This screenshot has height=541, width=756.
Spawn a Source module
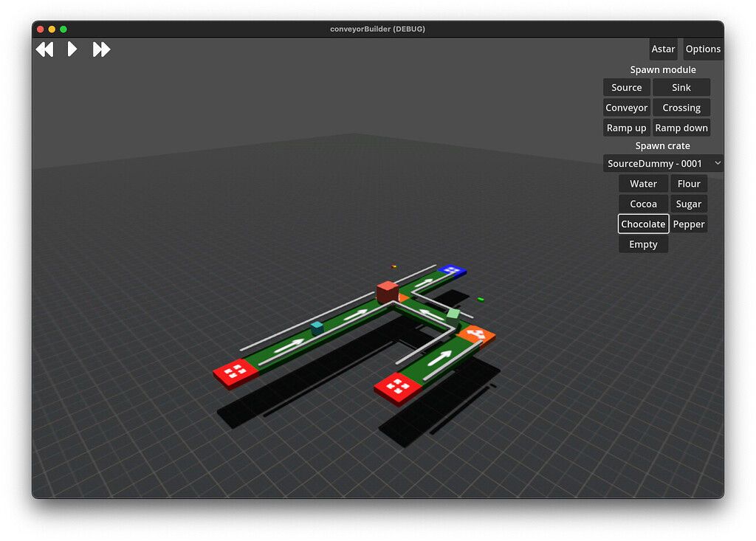click(x=626, y=86)
